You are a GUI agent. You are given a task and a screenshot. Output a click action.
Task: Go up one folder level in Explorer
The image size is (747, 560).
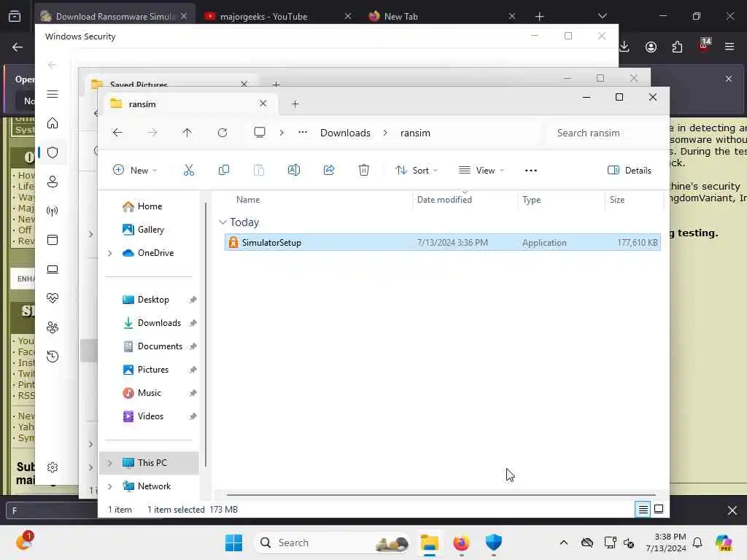187,133
